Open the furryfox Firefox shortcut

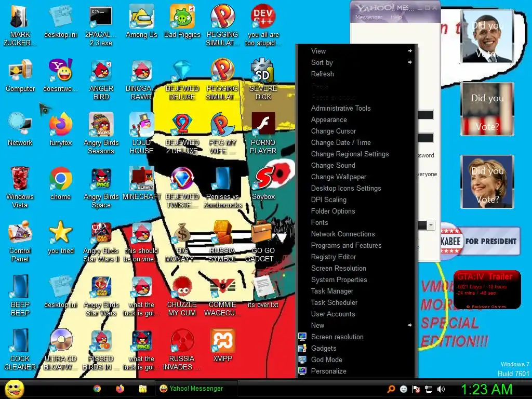[60, 129]
